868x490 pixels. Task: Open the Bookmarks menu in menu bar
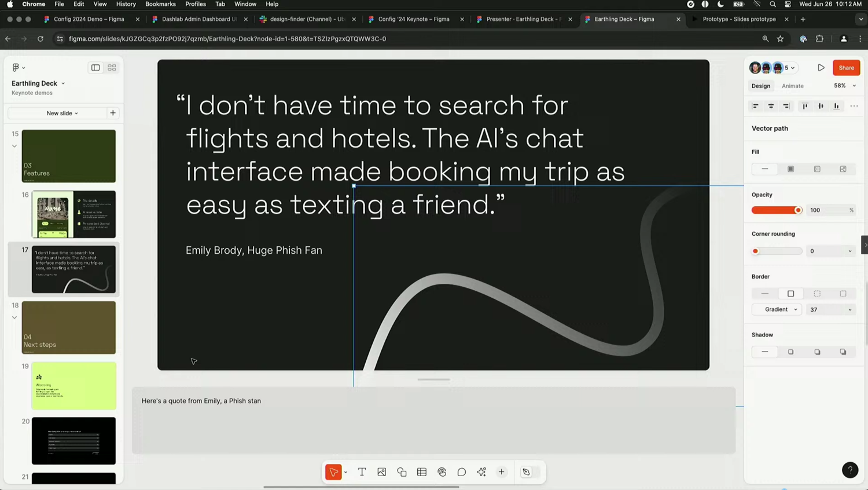coord(160,4)
